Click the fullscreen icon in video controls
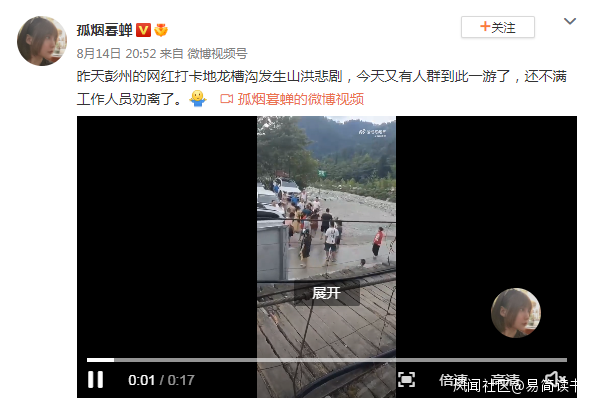 pyautogui.click(x=406, y=380)
